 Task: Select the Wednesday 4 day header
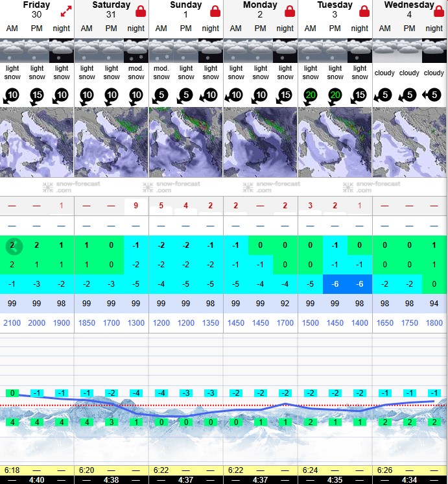[409, 10]
